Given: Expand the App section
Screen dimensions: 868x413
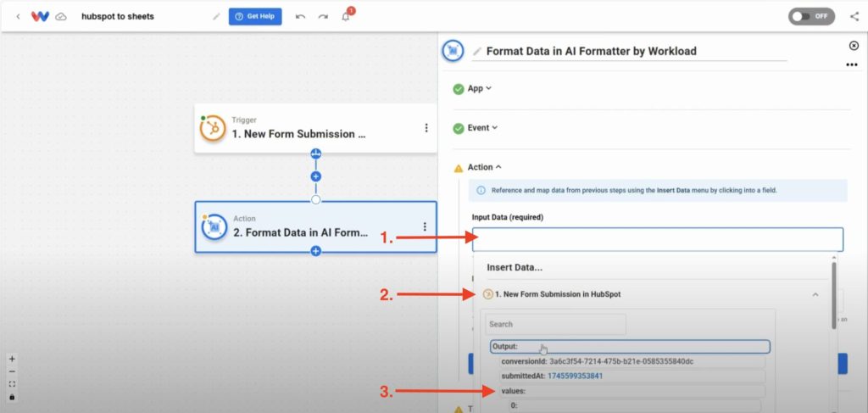Looking at the screenshot, I should pos(480,88).
